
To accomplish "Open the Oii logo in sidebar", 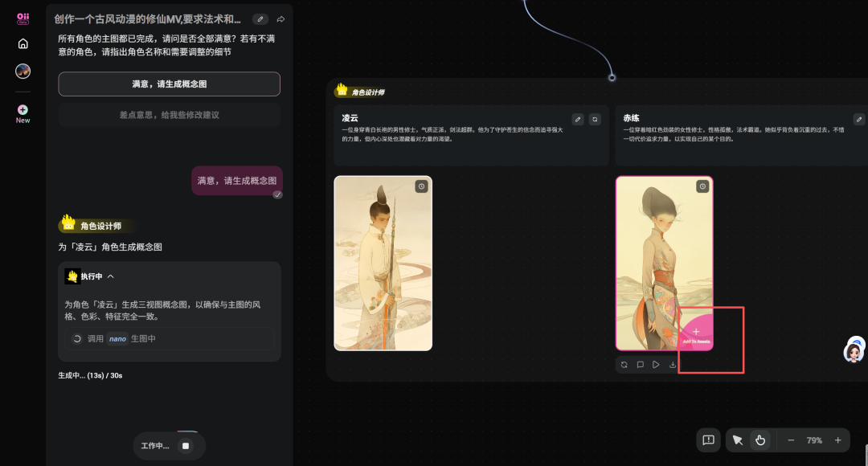I will [23, 18].
